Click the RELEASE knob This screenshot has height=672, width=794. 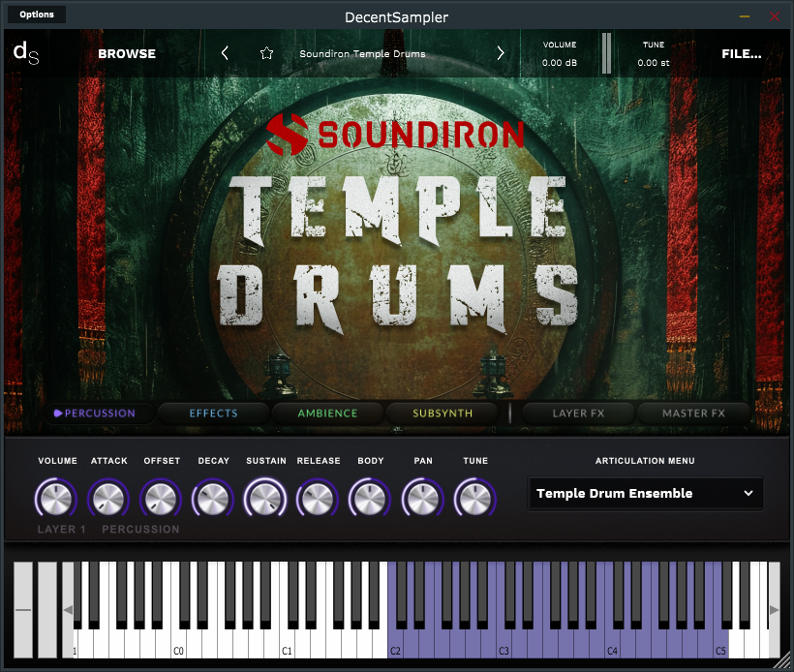(318, 499)
